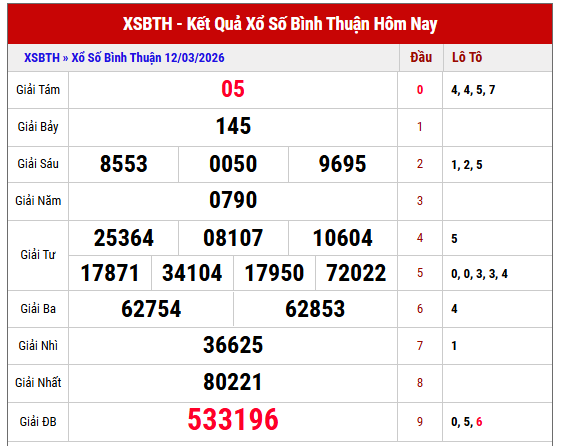Click the Đầu column header
Viewport: 561px width, 446px height.
pos(421,57)
